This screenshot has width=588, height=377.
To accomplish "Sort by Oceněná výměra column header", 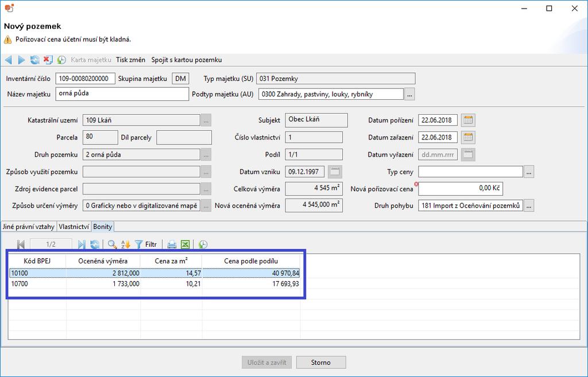I will coord(103,261).
